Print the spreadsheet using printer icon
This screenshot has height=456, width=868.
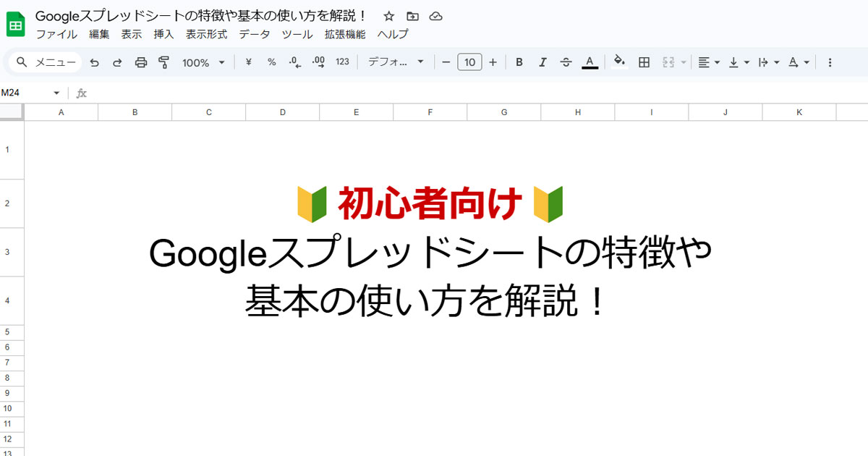(x=141, y=62)
